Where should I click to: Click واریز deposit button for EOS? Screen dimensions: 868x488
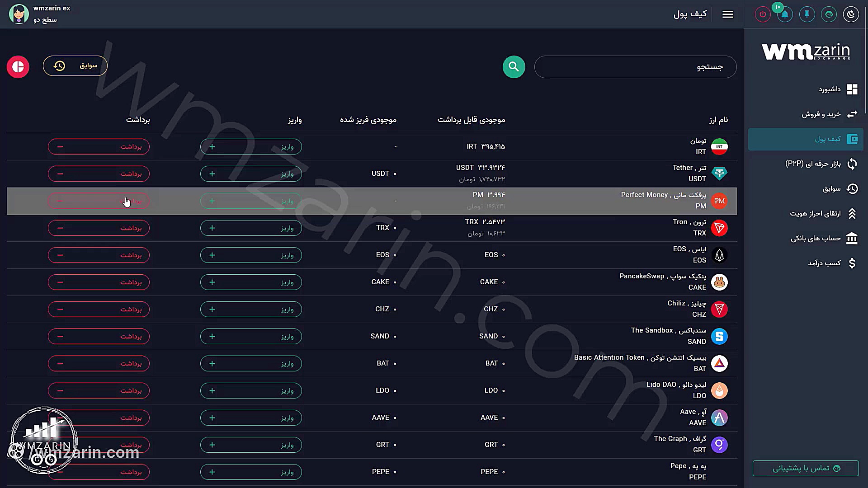(x=251, y=255)
